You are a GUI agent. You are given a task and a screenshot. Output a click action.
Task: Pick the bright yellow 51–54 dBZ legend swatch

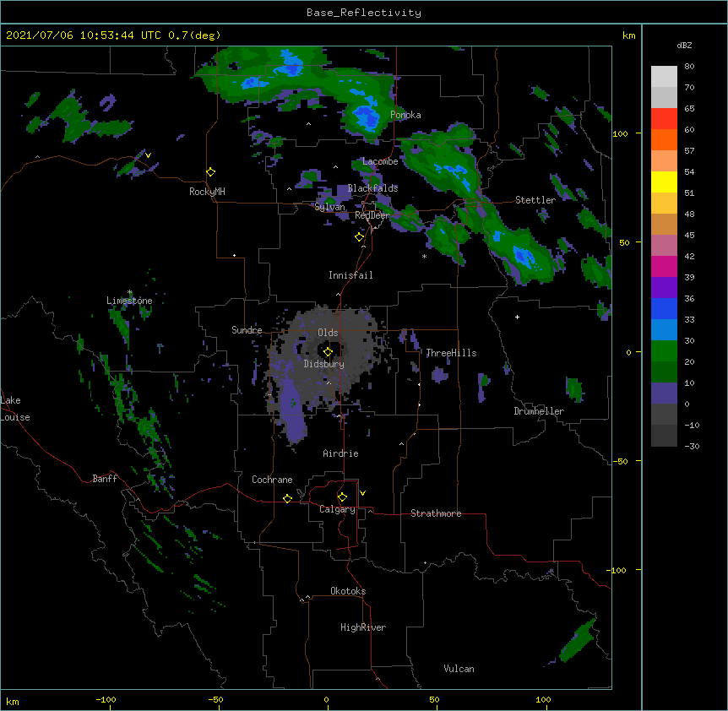click(664, 182)
